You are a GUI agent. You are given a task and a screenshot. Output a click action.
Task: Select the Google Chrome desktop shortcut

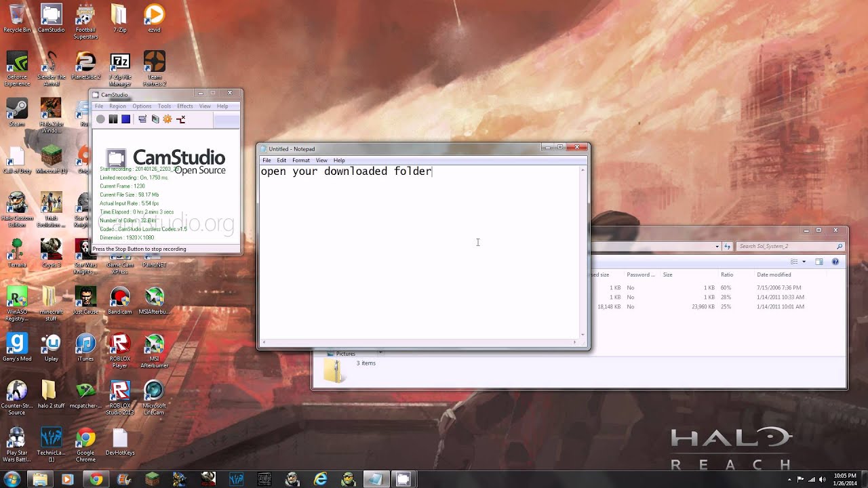pos(85,445)
